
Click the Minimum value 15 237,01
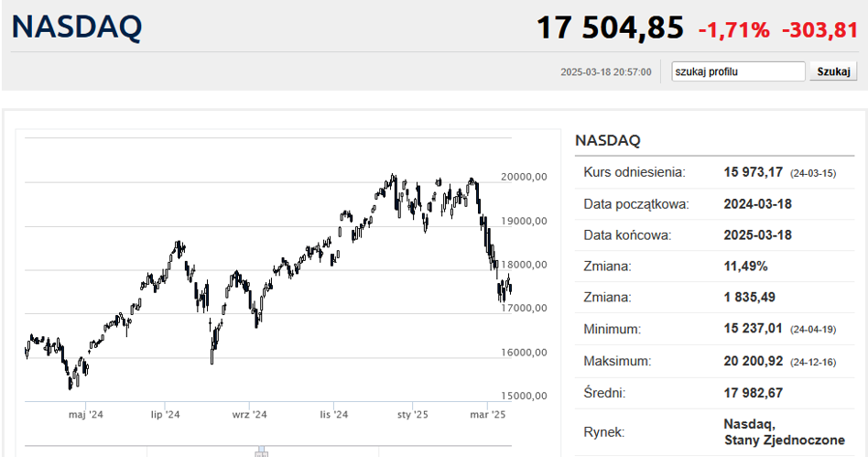(753, 329)
